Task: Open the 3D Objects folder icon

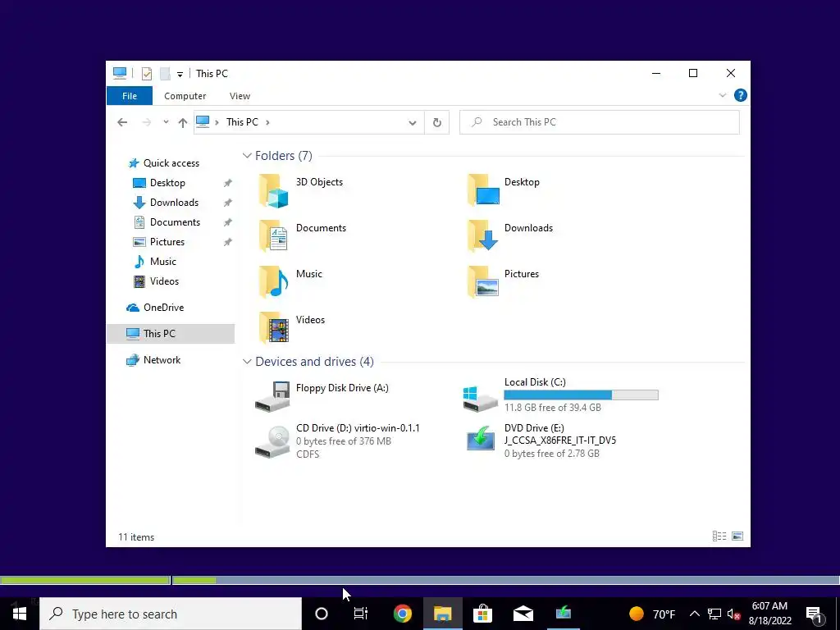Action: pos(274,190)
